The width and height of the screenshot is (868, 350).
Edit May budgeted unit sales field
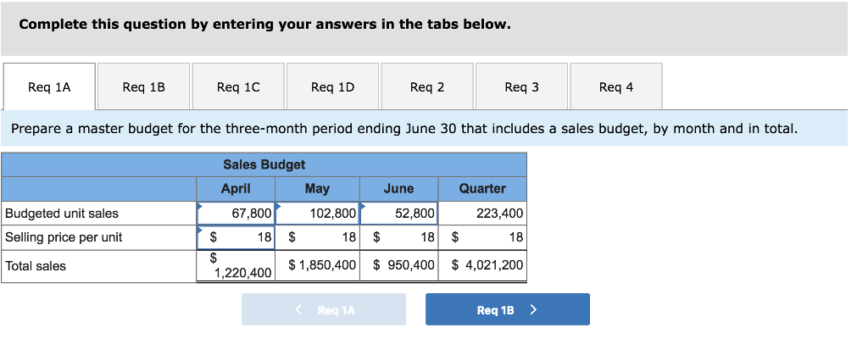tap(318, 214)
